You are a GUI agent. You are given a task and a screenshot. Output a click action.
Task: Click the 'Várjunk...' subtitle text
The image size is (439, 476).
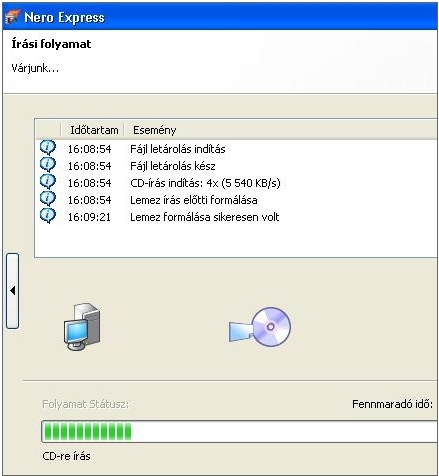click(35, 68)
